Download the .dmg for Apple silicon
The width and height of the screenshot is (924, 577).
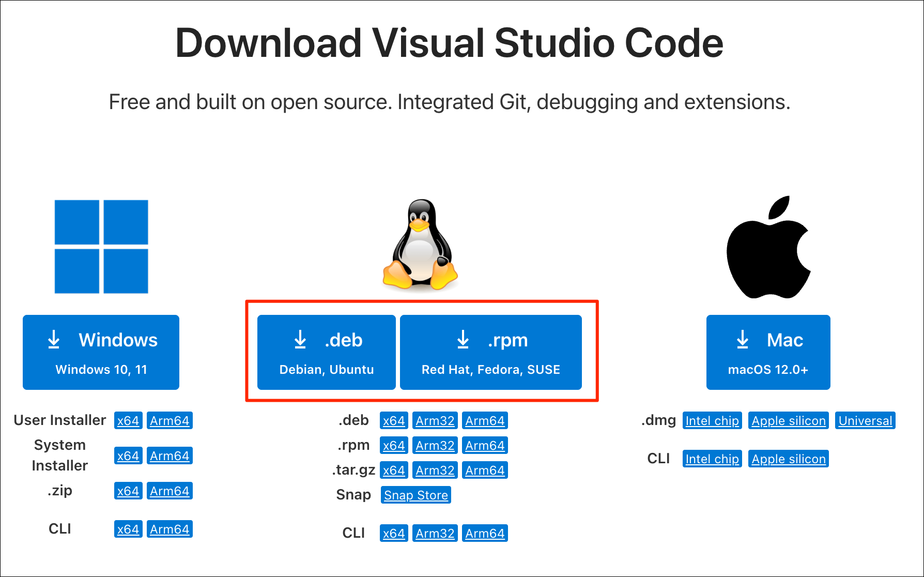coord(789,421)
